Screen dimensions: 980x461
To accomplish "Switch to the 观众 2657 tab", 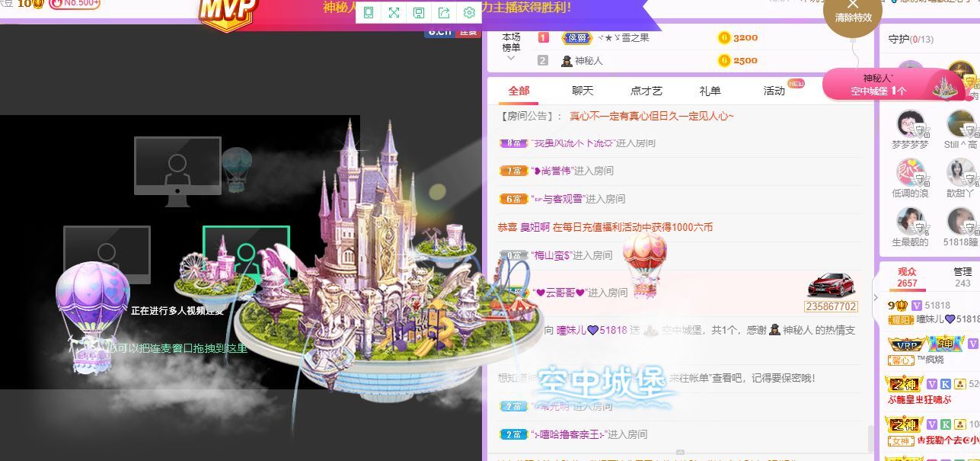I will click(x=907, y=277).
